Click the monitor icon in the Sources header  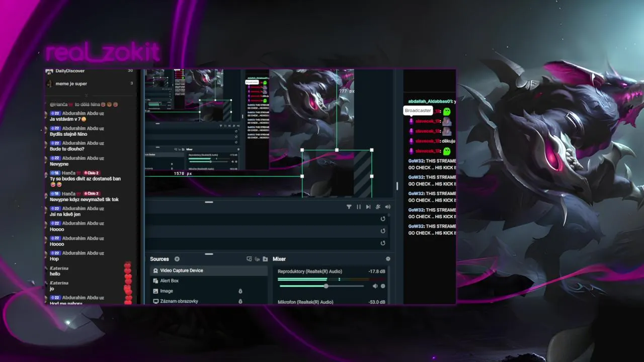click(249, 259)
